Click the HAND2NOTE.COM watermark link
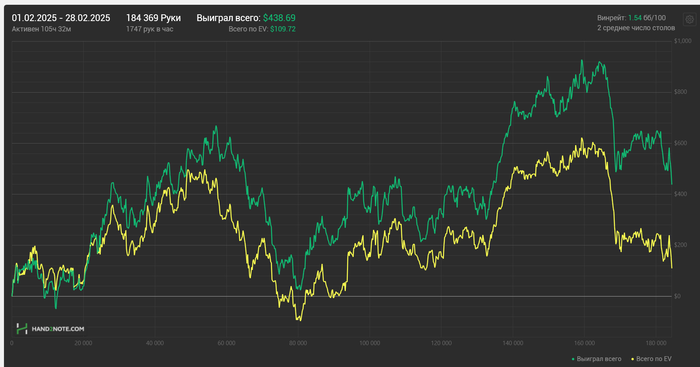This screenshot has height=367, width=700. pyautogui.click(x=58, y=329)
